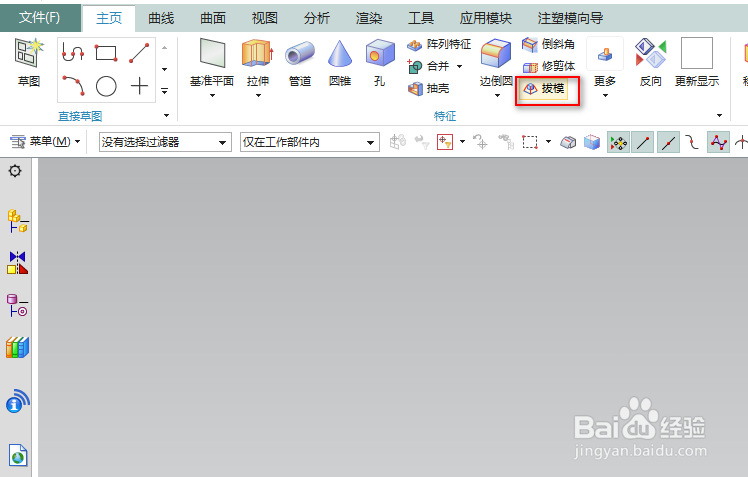Toggle the point on curve snap
Viewport: 748px width, 477px height.
tap(718, 142)
